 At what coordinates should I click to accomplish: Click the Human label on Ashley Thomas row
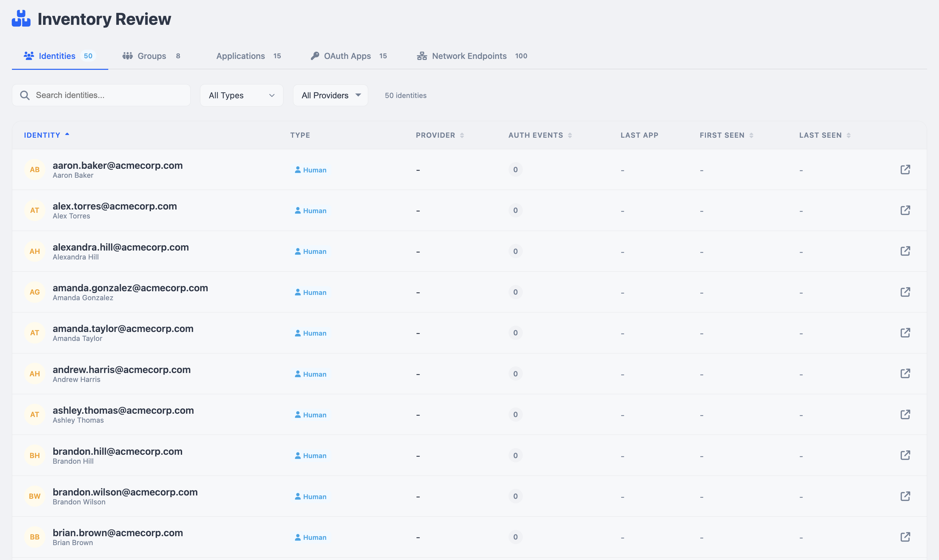pos(315,414)
